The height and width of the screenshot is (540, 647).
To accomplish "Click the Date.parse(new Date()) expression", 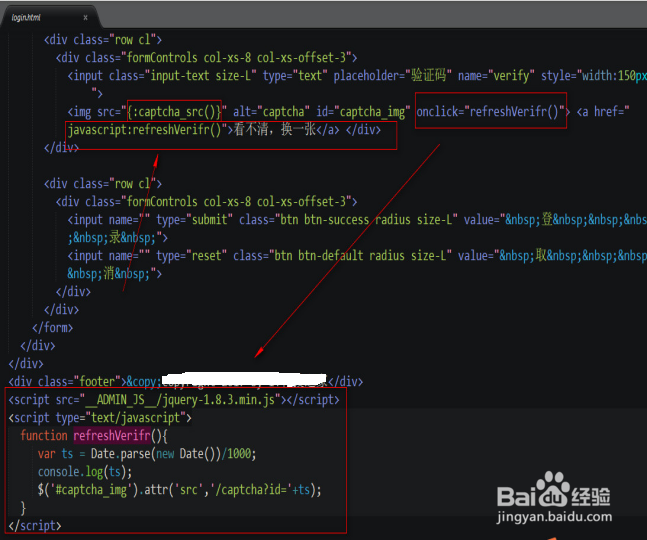I will tap(156, 454).
